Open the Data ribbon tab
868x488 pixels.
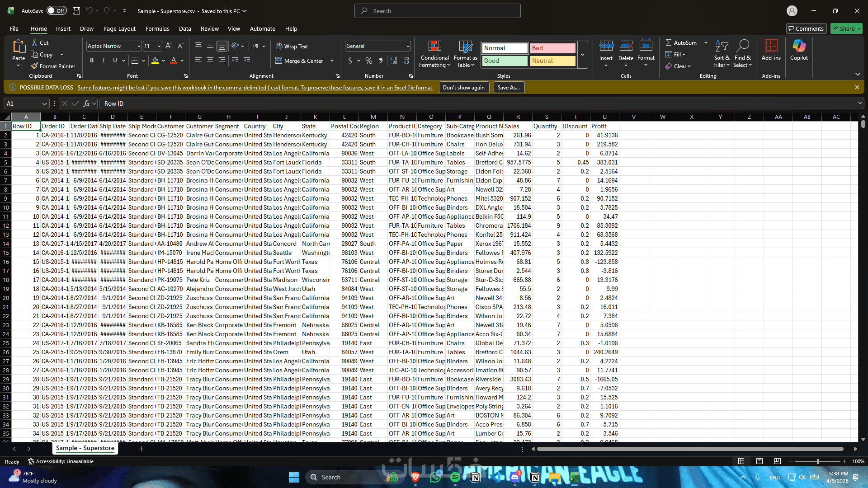(x=185, y=28)
